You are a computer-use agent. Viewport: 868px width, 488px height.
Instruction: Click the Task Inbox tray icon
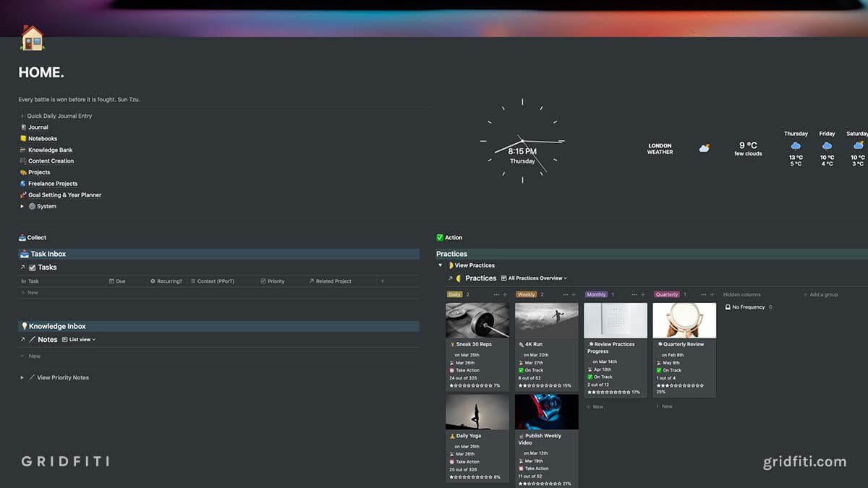[x=24, y=254]
